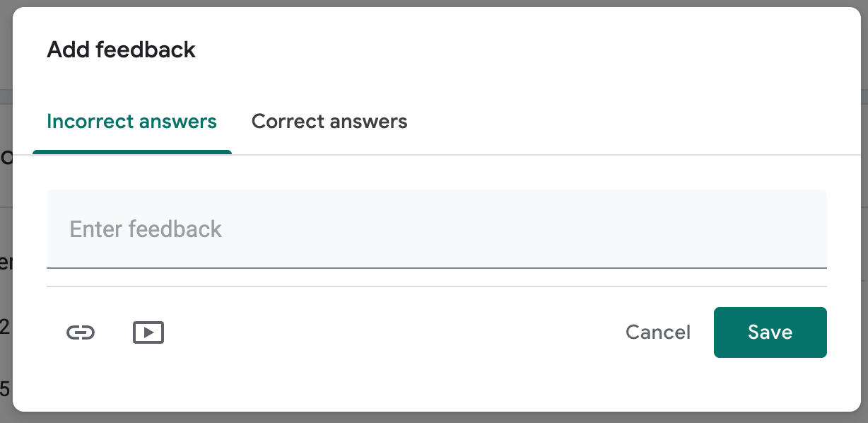Click Cancel to dismiss the dialog
The image size is (868, 423).
(657, 332)
